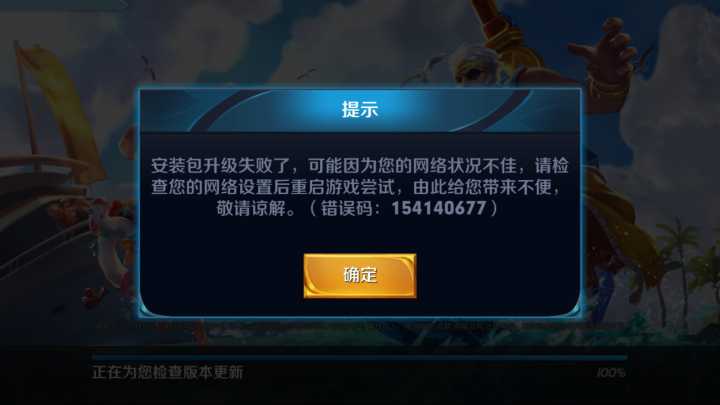
Task: Click the blue header banner of dialog
Action: coord(360,110)
